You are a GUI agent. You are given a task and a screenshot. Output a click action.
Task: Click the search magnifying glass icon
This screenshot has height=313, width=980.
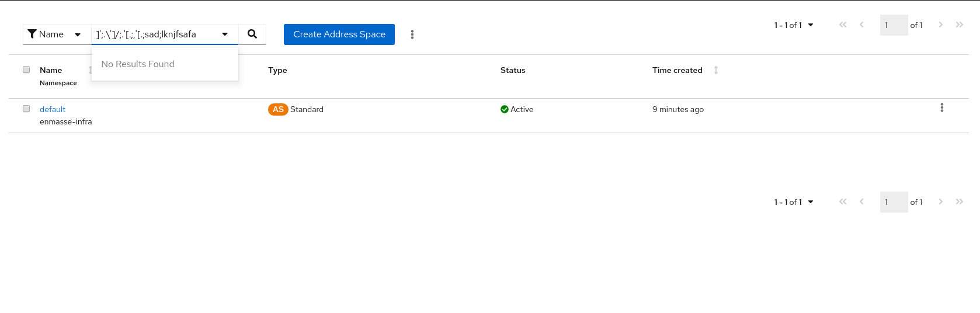coord(252,34)
